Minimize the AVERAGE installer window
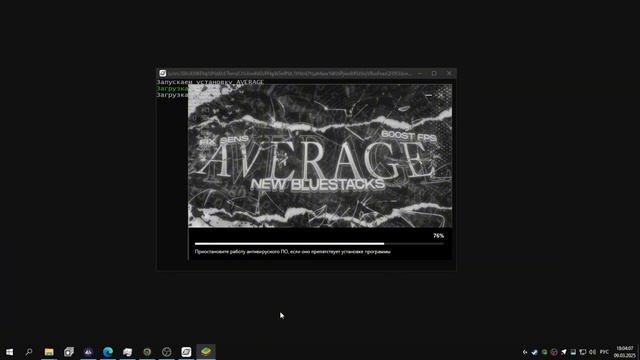The height and width of the screenshot is (360, 640). (429, 95)
